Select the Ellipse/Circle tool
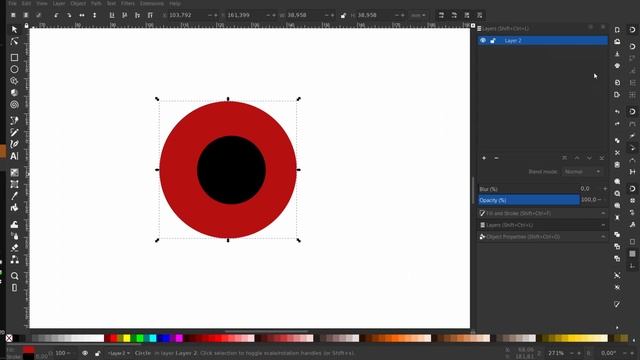The image size is (640, 360). (14, 69)
